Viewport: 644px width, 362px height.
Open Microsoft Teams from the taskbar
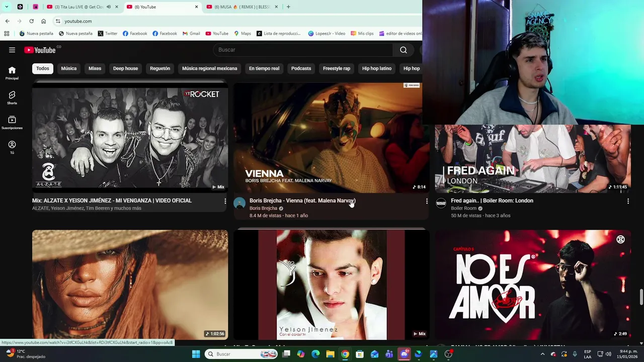pos(389,354)
